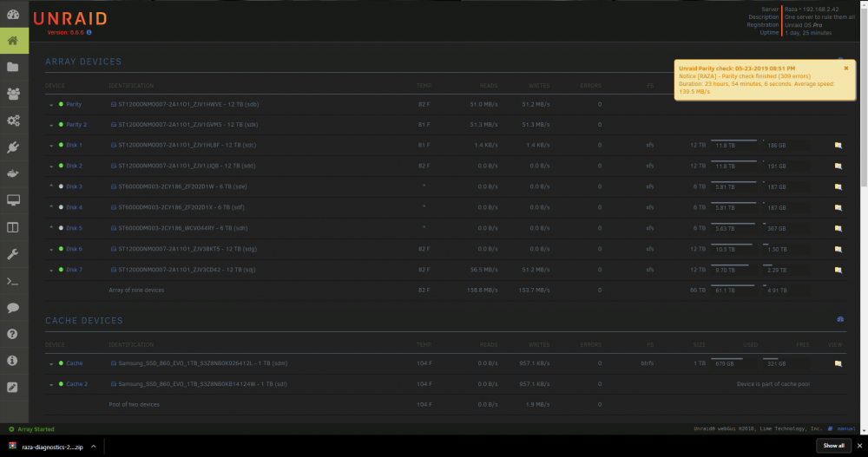Click the Samsung SSD 860 EVO sdm identification
This screenshot has height=457, width=868.
(x=202, y=363)
